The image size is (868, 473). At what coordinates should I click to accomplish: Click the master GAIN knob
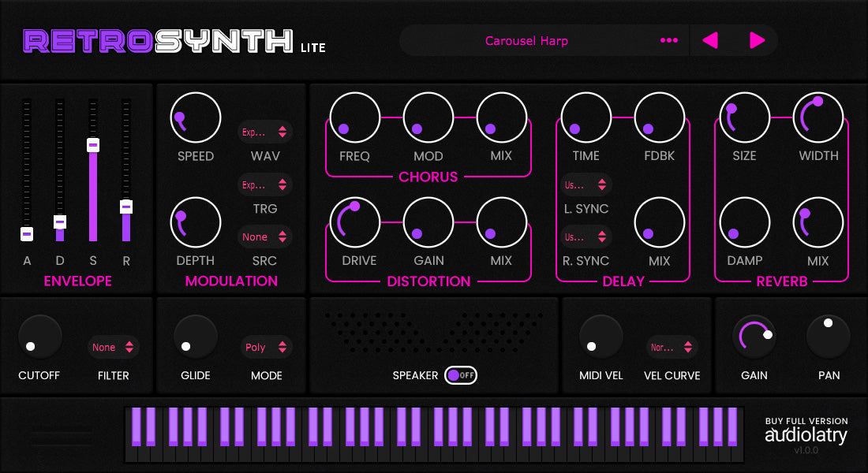click(x=754, y=337)
